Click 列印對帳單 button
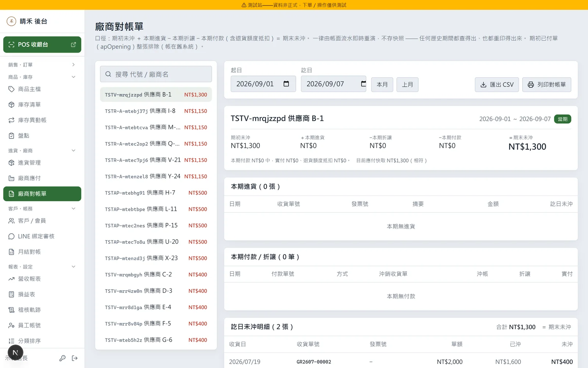The width and height of the screenshot is (588, 368). (546, 85)
